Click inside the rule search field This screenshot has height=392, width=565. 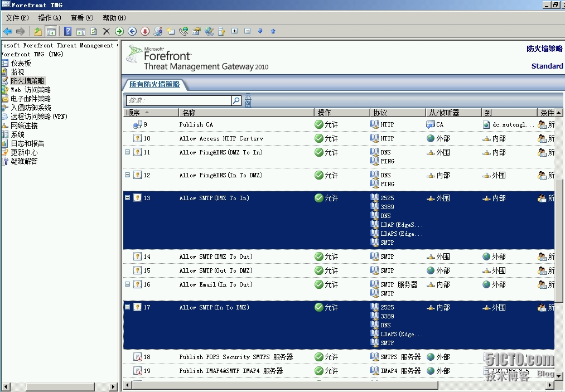pyautogui.click(x=178, y=100)
